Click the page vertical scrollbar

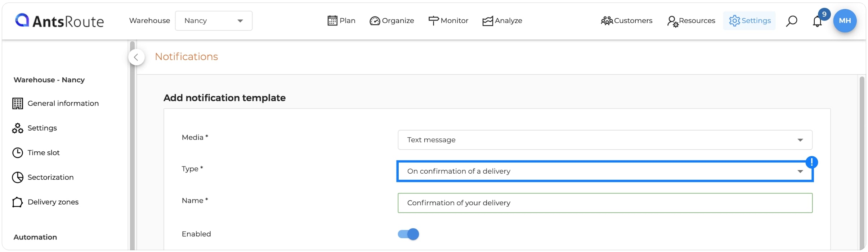(862, 162)
